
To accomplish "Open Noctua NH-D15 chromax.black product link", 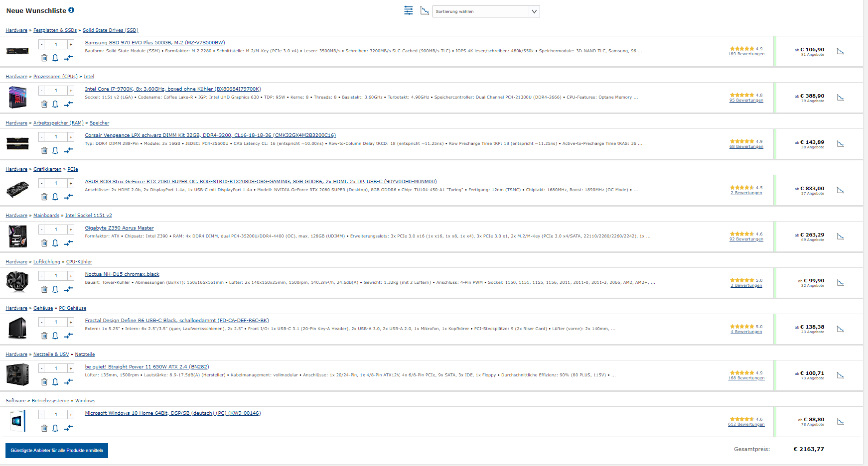I will point(122,274).
